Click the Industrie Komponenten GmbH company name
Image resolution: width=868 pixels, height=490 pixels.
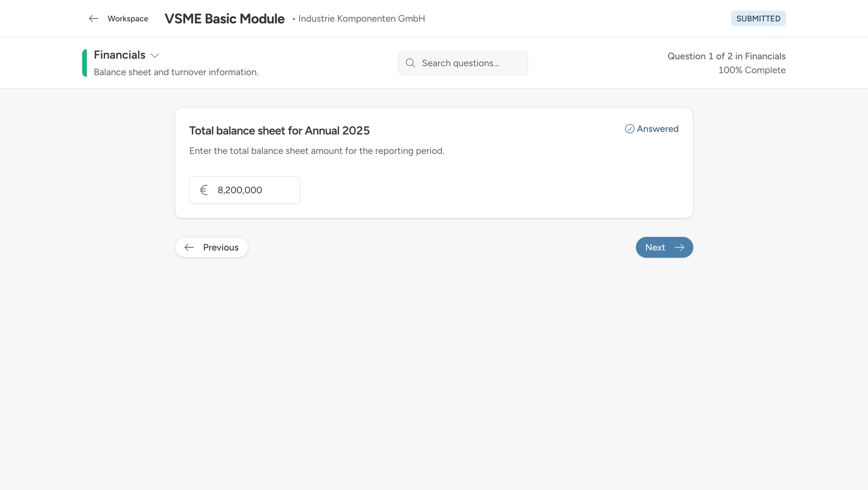(x=361, y=19)
